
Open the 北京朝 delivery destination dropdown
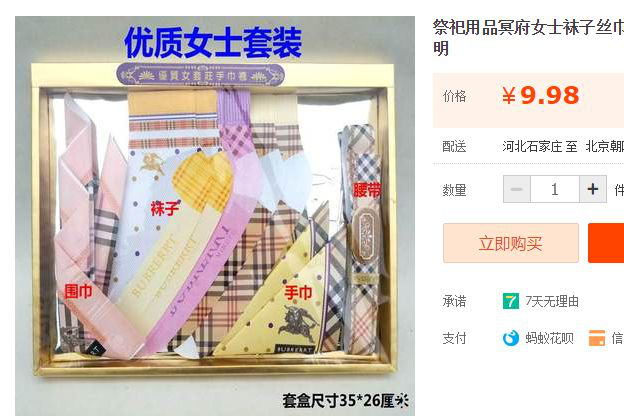tap(604, 146)
